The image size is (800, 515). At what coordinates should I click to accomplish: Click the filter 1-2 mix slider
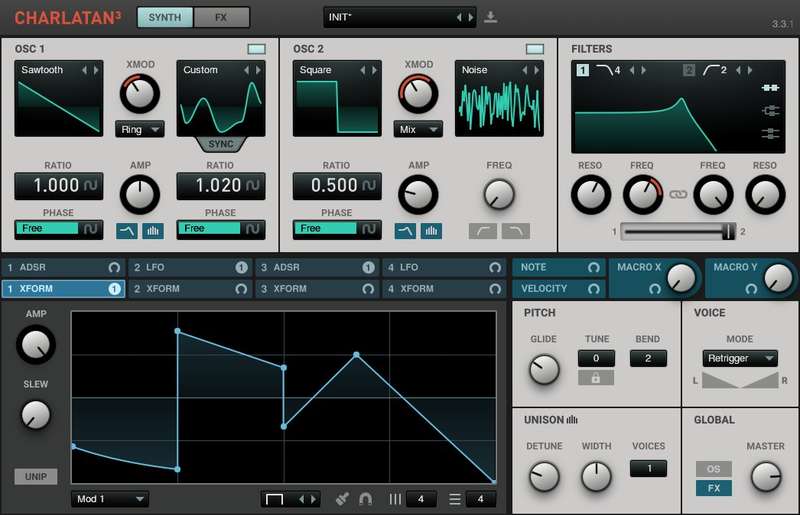[677, 231]
